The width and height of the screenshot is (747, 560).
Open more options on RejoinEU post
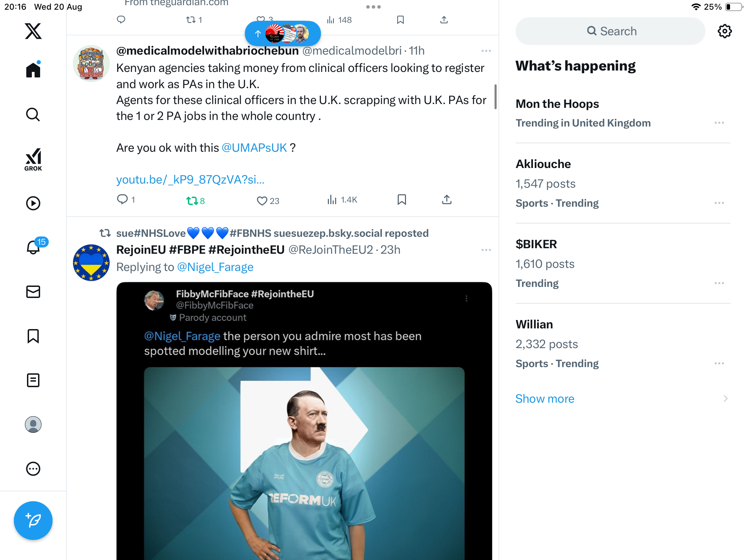pos(486,250)
